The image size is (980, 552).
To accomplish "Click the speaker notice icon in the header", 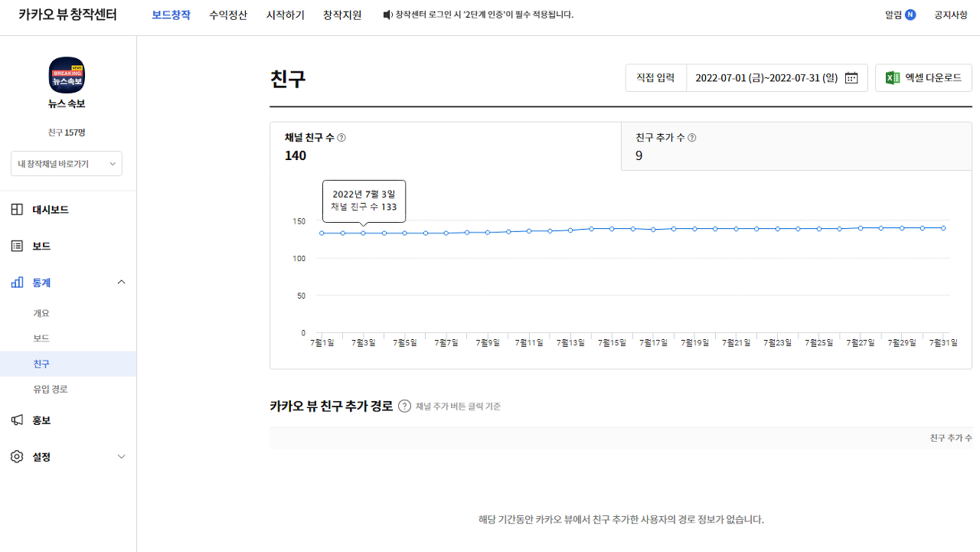I will pyautogui.click(x=387, y=15).
